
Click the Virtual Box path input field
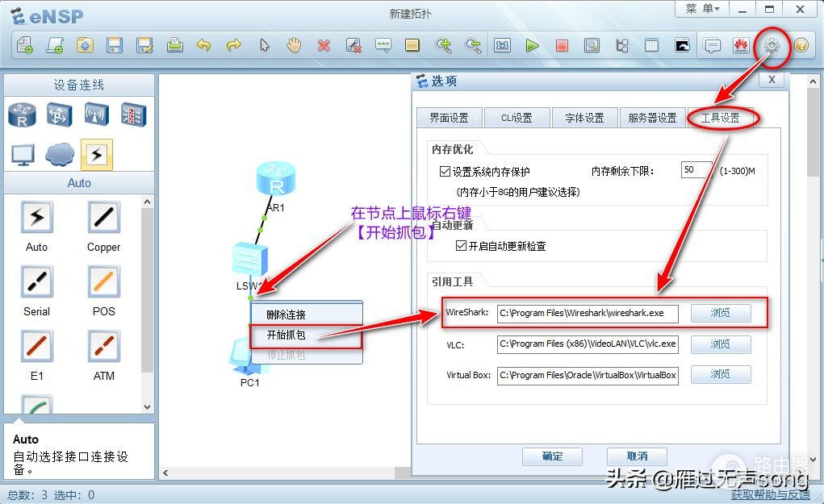pyautogui.click(x=588, y=375)
